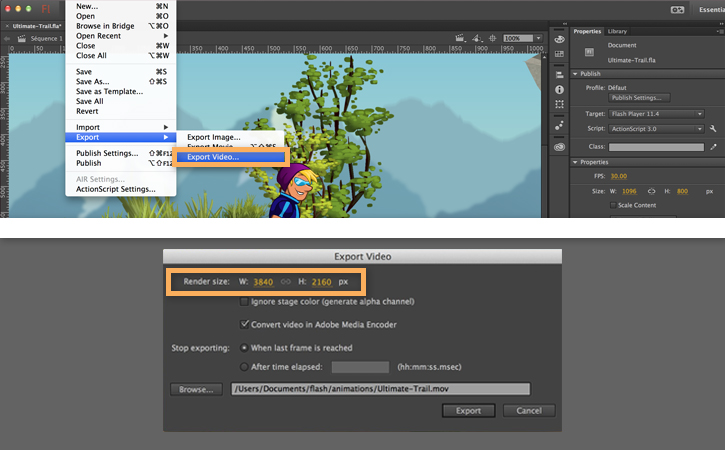Viewport: 725px width, 450px height.
Task: Click the back arrow beside Séquence 1
Action: (x=7, y=38)
